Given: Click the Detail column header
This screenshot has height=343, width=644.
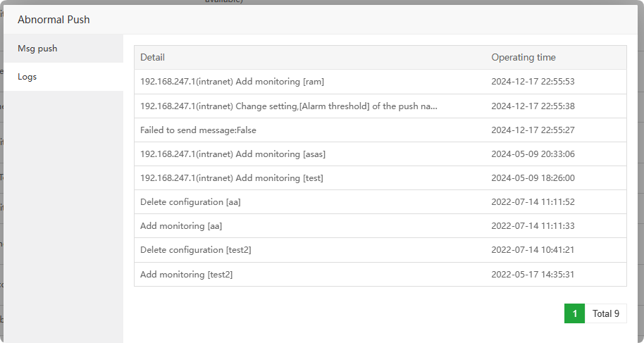Looking at the screenshot, I should 152,58.
